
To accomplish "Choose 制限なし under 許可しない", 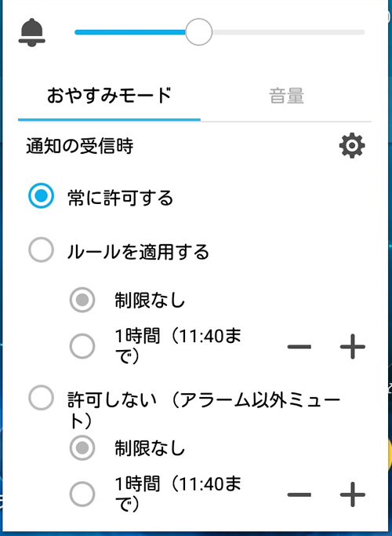I will 82,447.
